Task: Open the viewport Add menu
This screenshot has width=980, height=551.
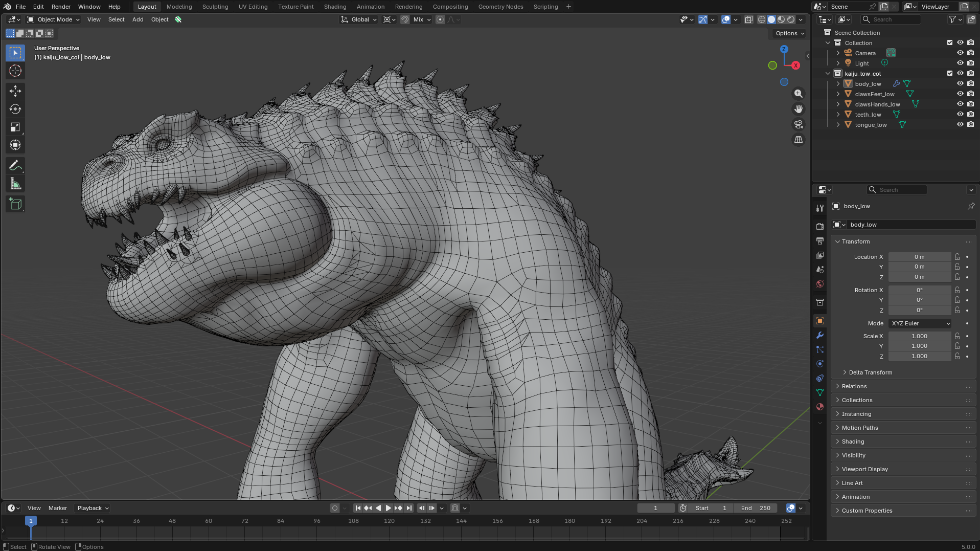Action: tap(138, 19)
